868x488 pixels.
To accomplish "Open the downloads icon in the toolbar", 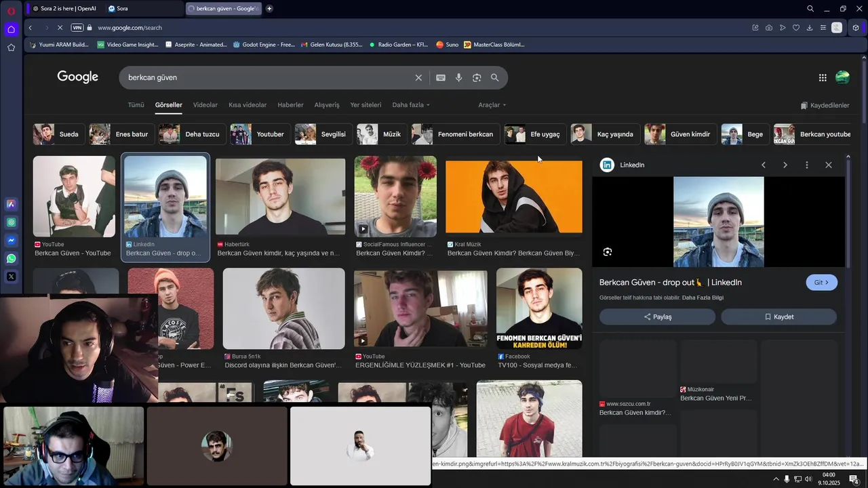I will tap(809, 28).
